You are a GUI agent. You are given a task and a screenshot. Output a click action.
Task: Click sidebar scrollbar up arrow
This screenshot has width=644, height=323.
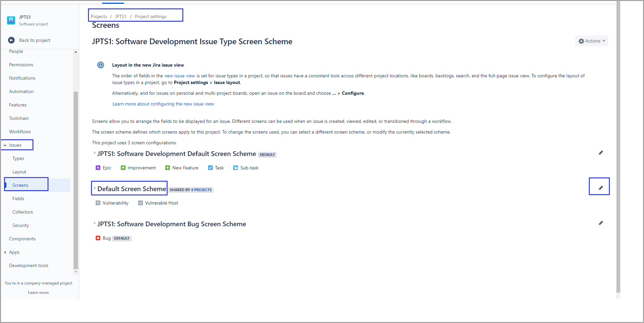[76, 52]
